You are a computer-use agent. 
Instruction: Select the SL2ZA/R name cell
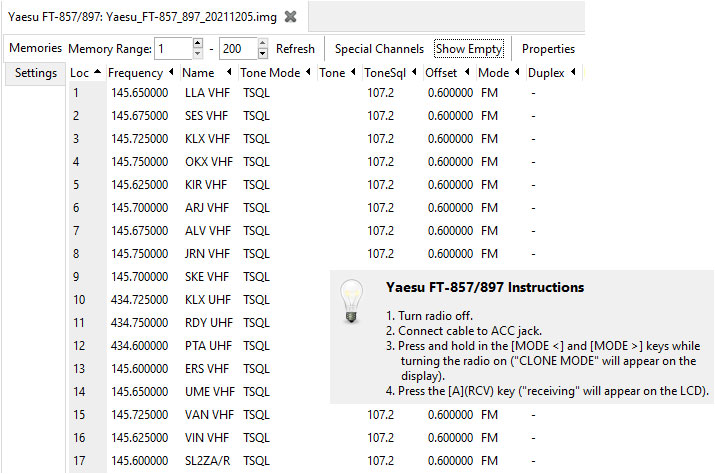[207, 461]
